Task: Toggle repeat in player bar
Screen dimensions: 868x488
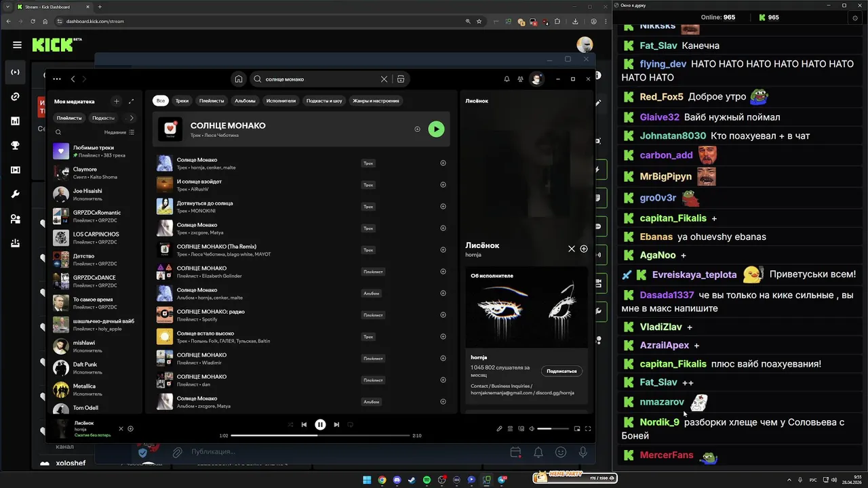Action: tap(351, 425)
